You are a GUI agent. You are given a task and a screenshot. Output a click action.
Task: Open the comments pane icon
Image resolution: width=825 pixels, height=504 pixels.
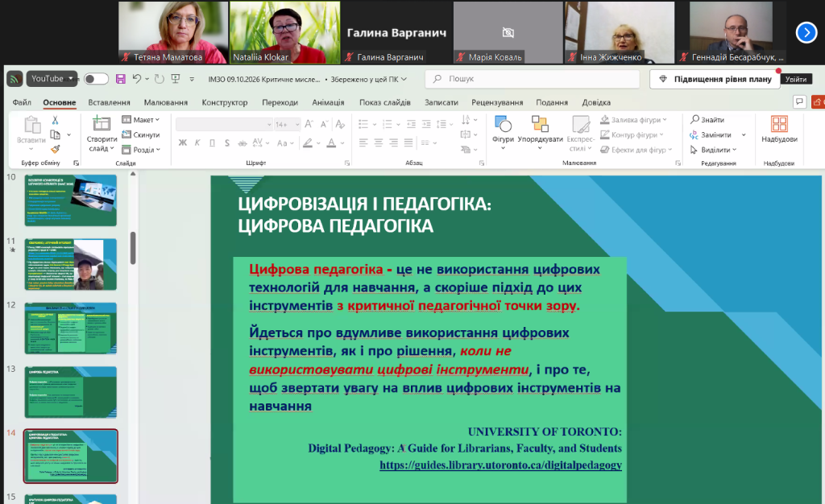coord(799,101)
